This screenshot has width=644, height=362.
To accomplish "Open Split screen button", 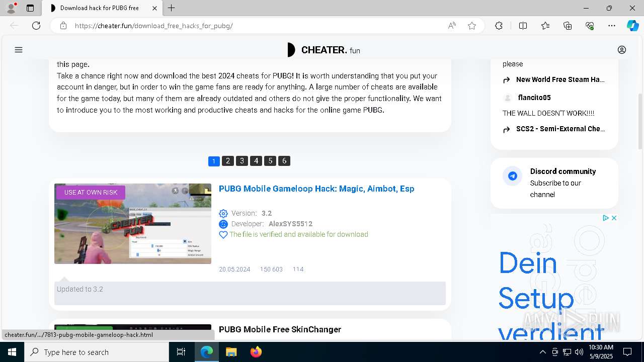I will pyautogui.click(x=523, y=26).
